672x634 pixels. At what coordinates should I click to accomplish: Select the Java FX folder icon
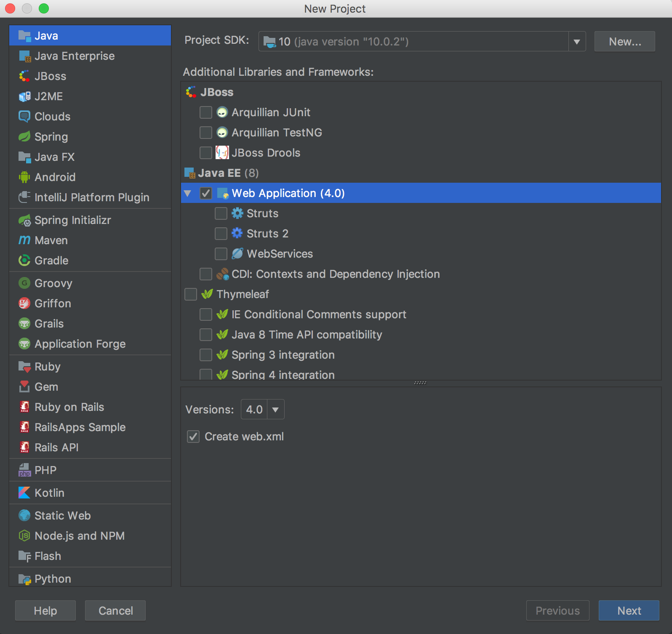pyautogui.click(x=25, y=157)
